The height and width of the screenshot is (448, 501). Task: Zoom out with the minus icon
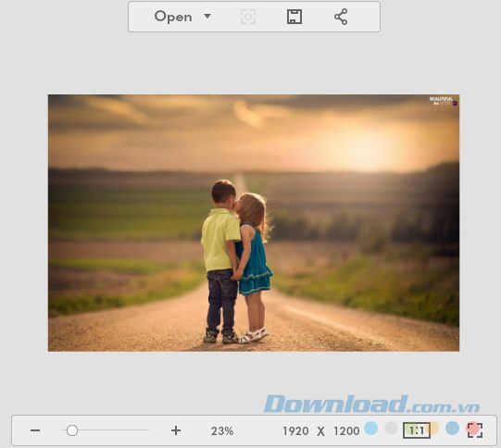tap(35, 430)
